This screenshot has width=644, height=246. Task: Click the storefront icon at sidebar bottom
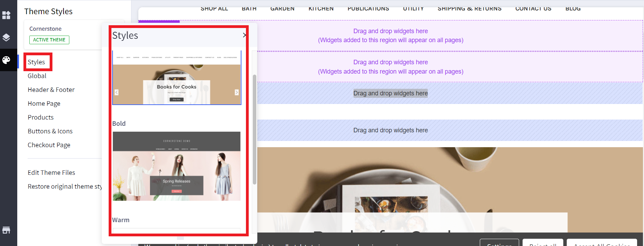6,230
